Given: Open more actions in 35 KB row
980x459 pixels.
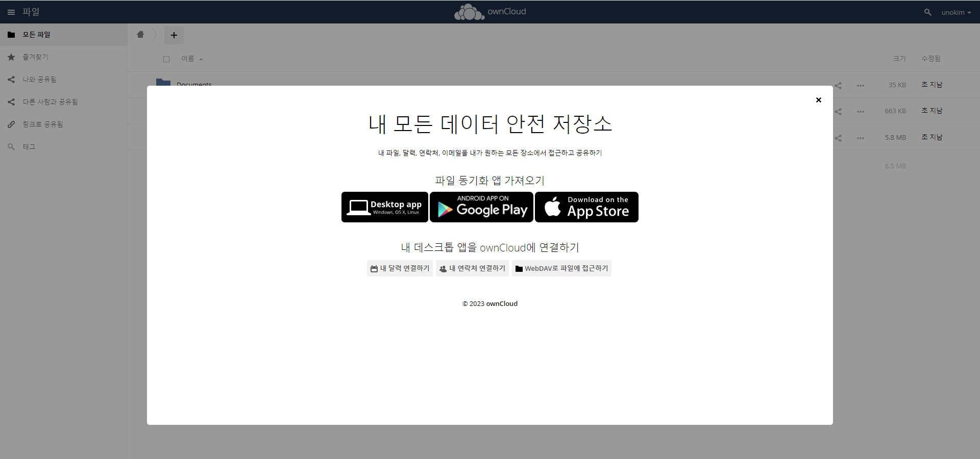Looking at the screenshot, I should click(x=861, y=85).
